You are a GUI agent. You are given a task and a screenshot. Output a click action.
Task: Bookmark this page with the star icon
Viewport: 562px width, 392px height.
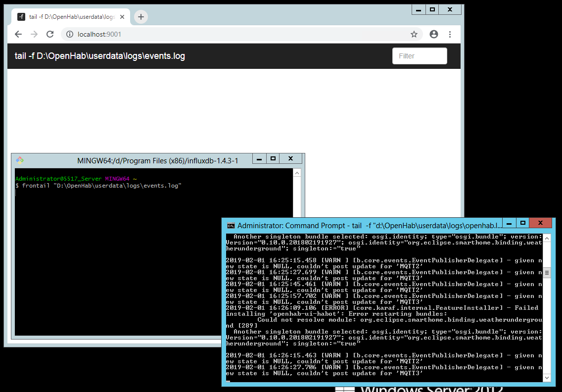click(x=414, y=34)
